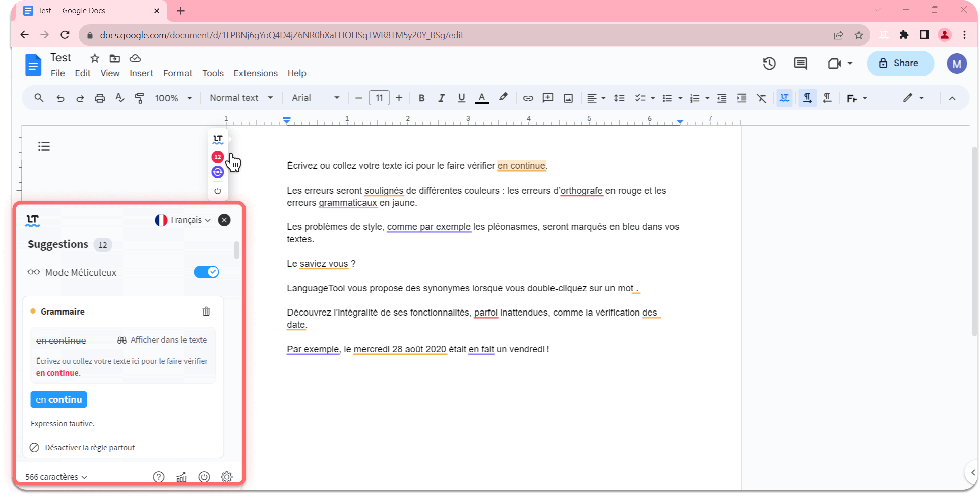
Task: Open the text color picker
Action: click(x=482, y=98)
